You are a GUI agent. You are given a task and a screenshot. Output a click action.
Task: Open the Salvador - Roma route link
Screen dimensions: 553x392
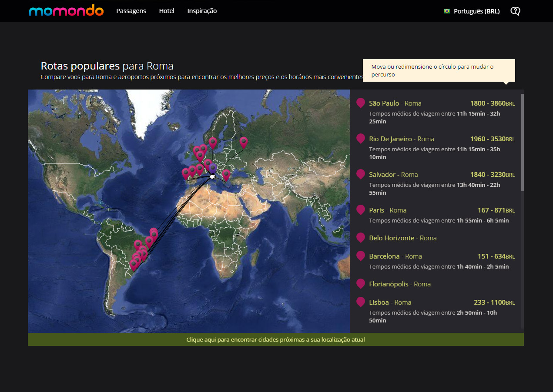point(393,175)
